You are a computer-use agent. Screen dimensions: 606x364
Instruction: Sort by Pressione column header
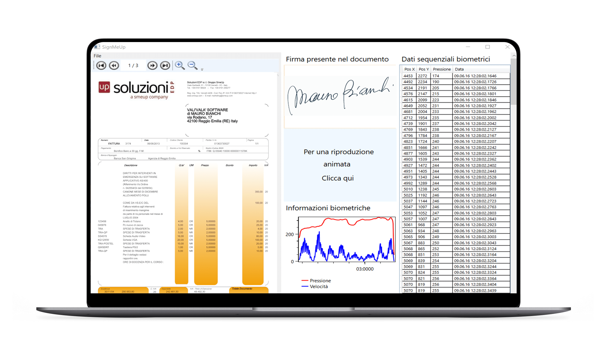442,69
